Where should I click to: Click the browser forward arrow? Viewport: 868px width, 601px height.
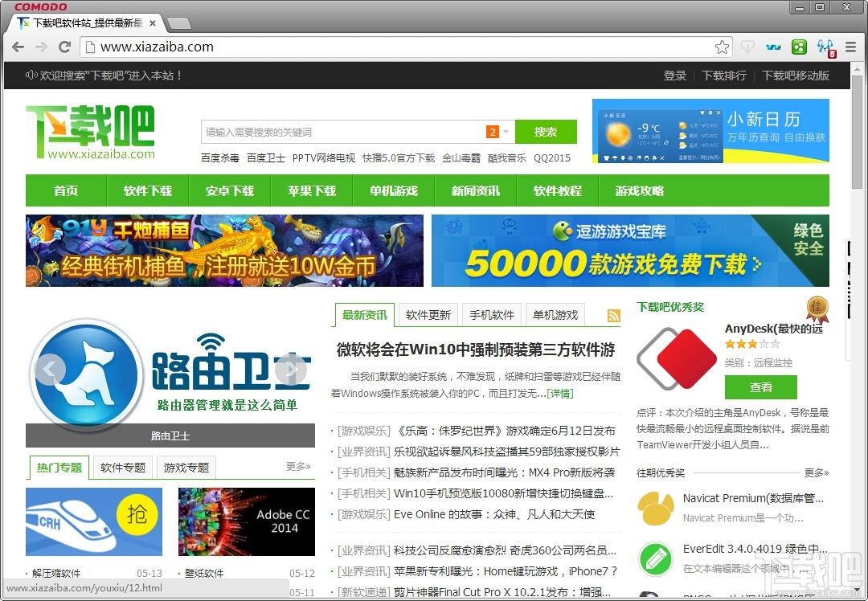tap(42, 47)
